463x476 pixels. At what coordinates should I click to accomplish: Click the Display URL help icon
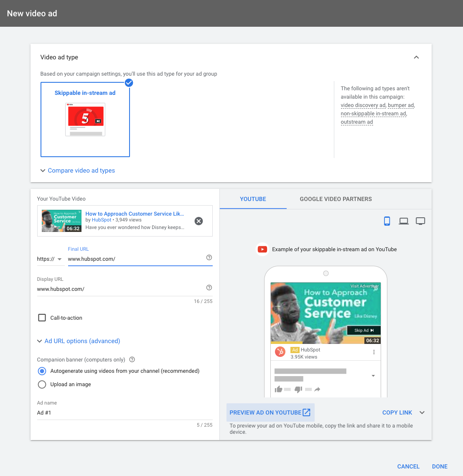coord(209,288)
